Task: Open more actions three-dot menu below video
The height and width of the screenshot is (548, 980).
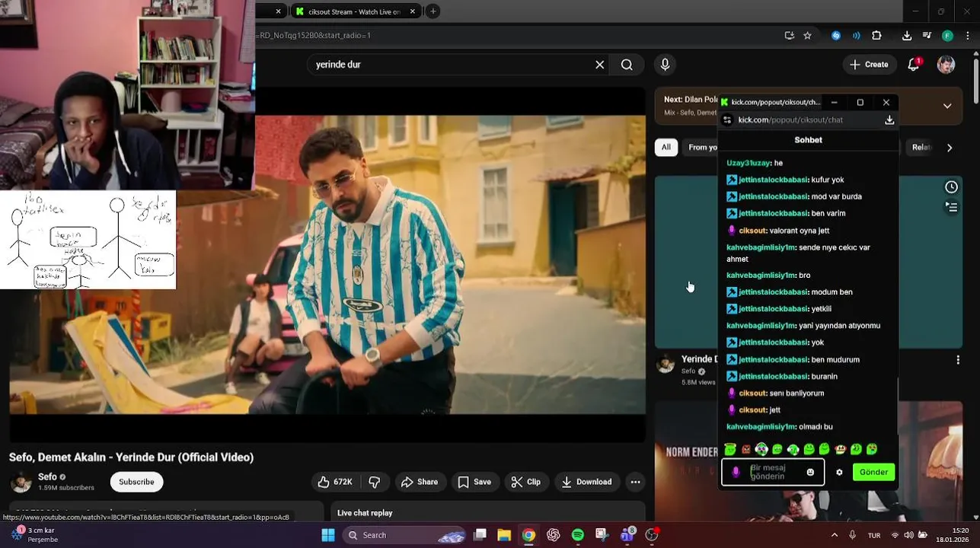Action: click(x=635, y=482)
